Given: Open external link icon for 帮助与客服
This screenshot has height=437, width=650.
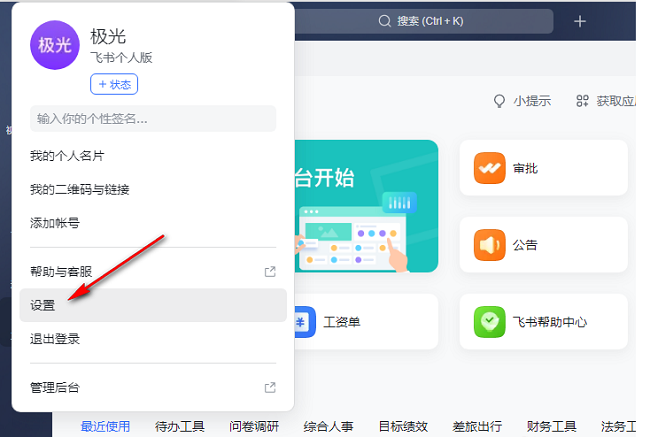Looking at the screenshot, I should pos(269,271).
